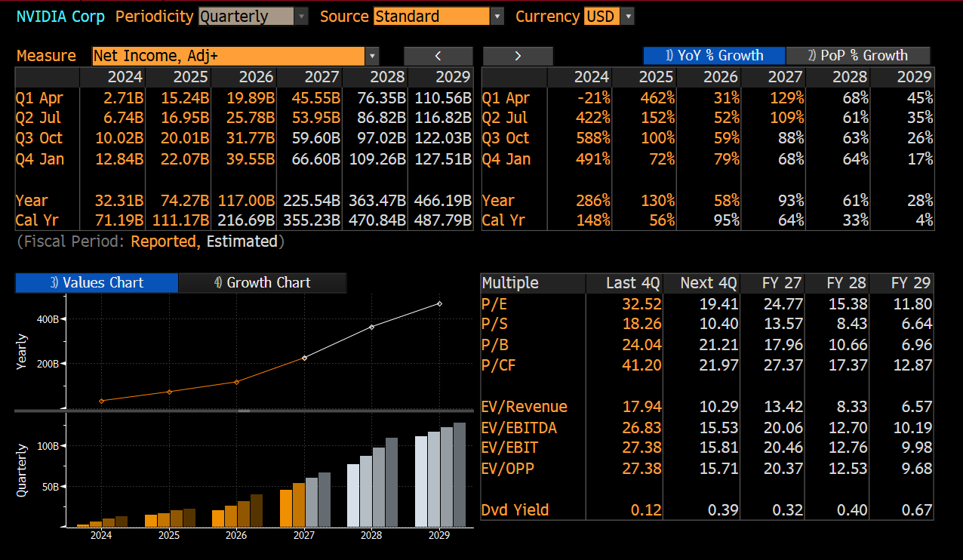Click the 2029 column header in growth table
Image resolution: width=963 pixels, height=560 pixels.
pos(915,77)
